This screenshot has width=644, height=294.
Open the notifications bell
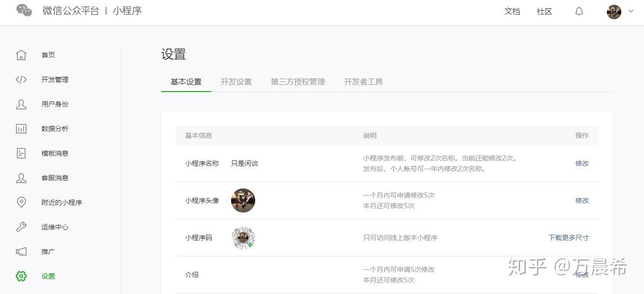(579, 12)
